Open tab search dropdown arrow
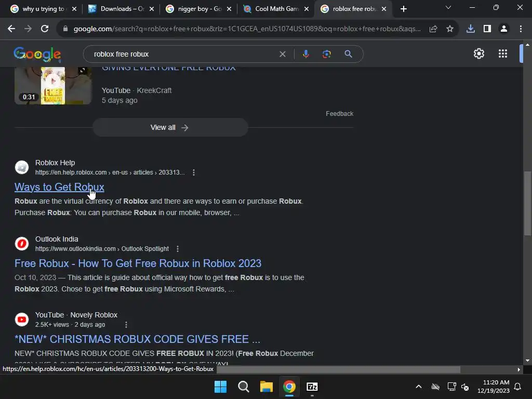 point(448,7)
